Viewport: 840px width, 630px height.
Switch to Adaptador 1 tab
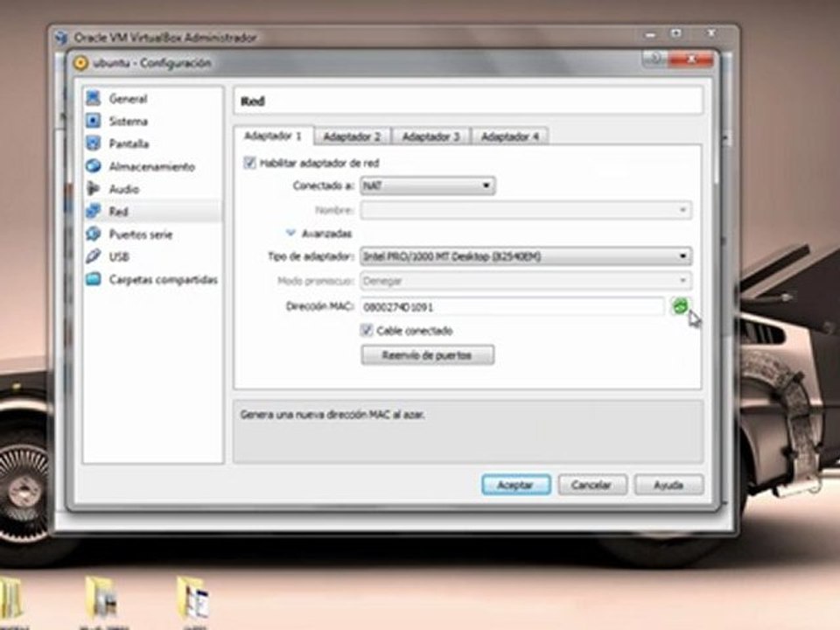273,136
